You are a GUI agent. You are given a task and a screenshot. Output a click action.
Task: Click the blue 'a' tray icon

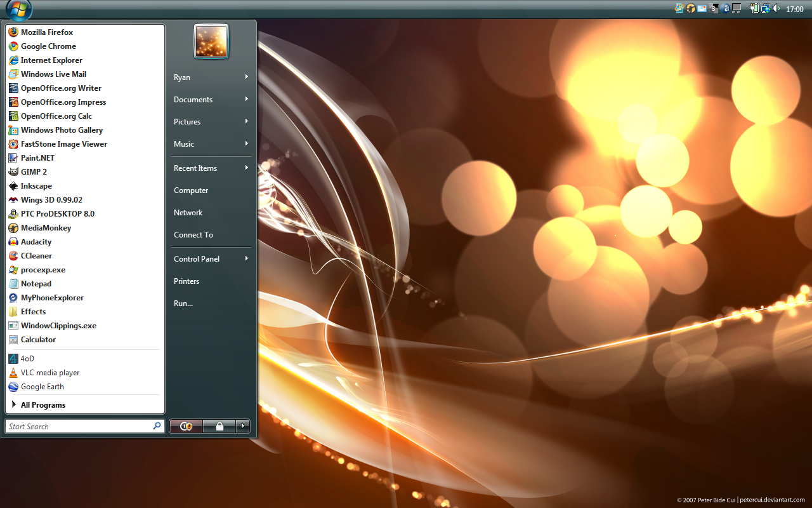(x=725, y=8)
